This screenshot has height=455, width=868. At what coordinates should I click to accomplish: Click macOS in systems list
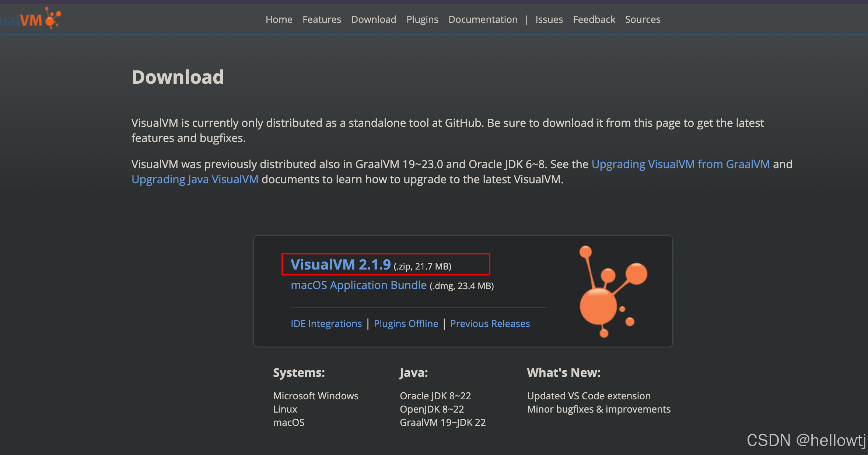(x=288, y=422)
